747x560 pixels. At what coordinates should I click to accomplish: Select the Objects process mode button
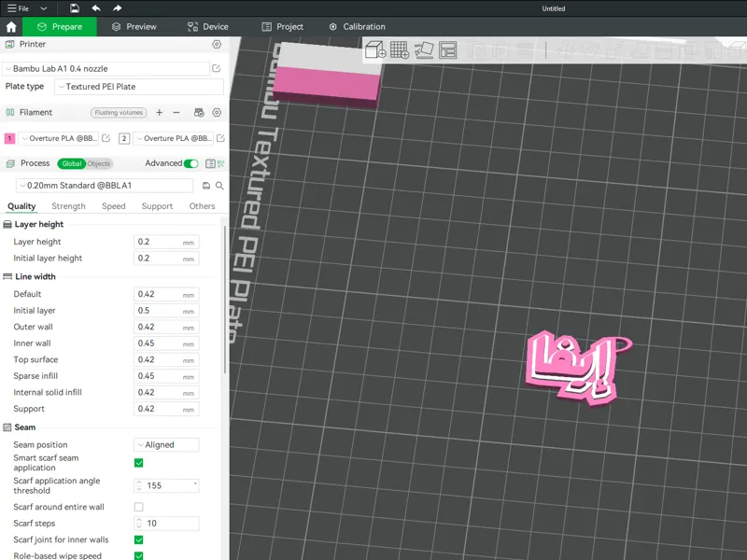(x=99, y=164)
